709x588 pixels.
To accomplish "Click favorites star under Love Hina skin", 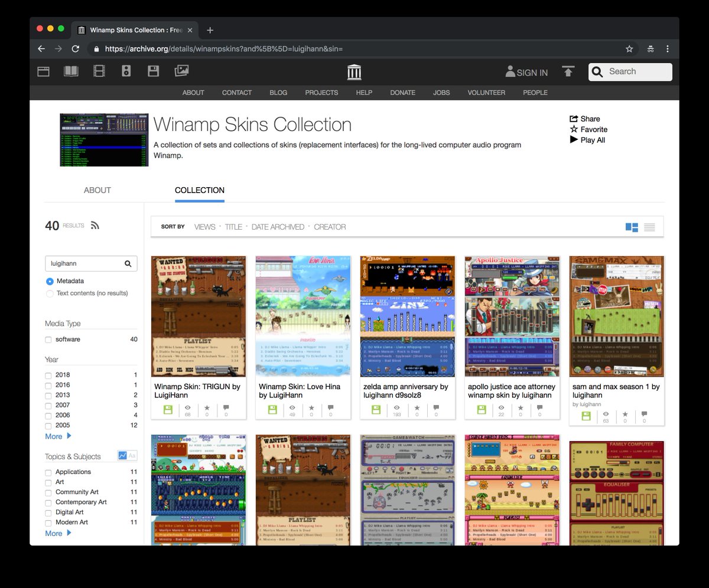I will tap(312, 408).
